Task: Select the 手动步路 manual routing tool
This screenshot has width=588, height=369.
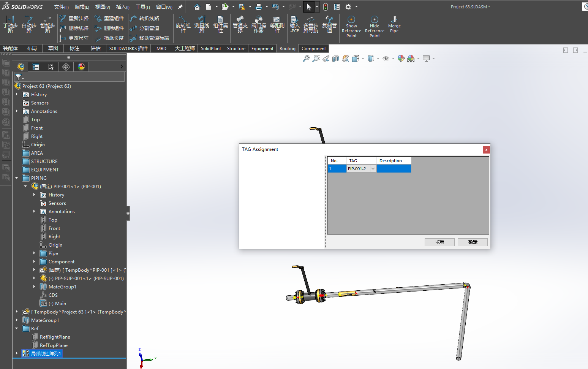Action: (x=10, y=25)
